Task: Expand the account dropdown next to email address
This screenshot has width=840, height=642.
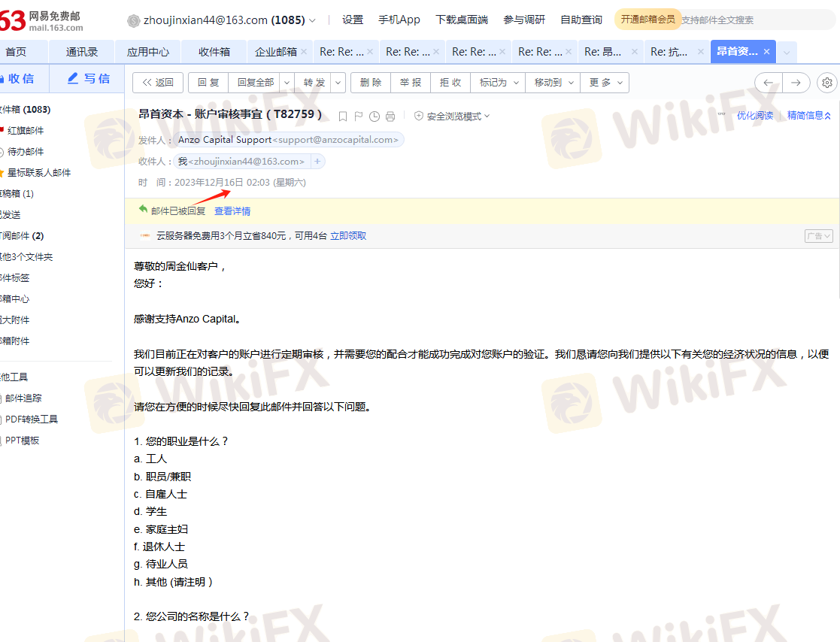Action: 312,20
